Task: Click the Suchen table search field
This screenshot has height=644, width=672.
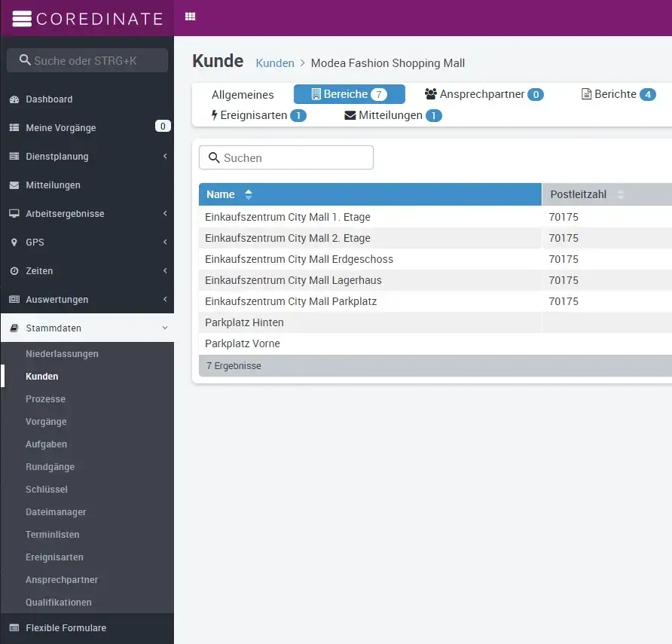Action: (286, 157)
